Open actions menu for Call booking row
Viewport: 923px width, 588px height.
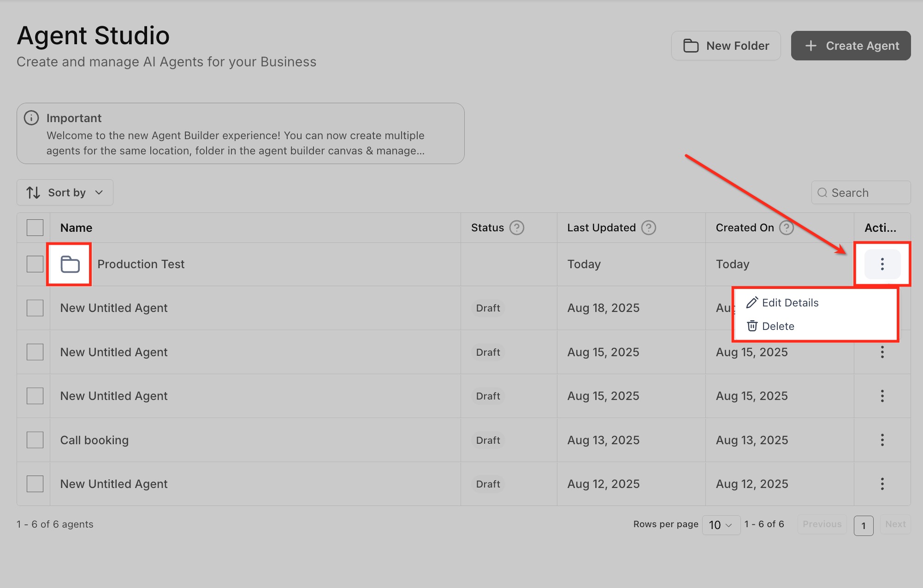[882, 440]
